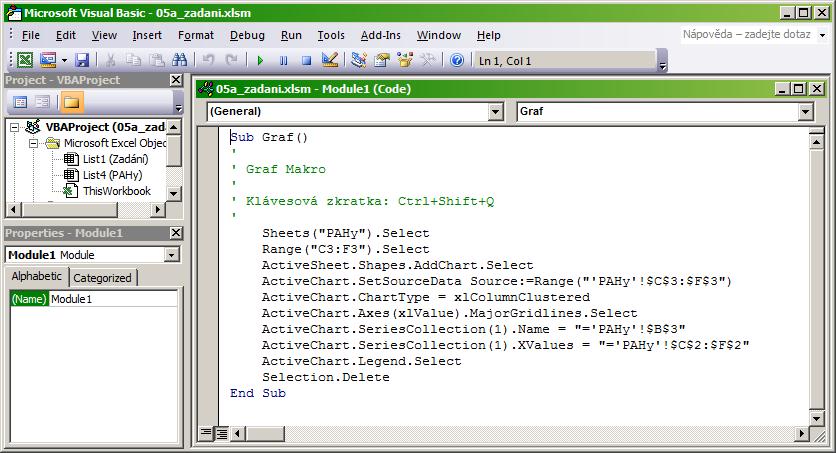This screenshot has width=836, height=453.
Task: Open Insert UserForm dropdown arrow
Action: click(64, 60)
